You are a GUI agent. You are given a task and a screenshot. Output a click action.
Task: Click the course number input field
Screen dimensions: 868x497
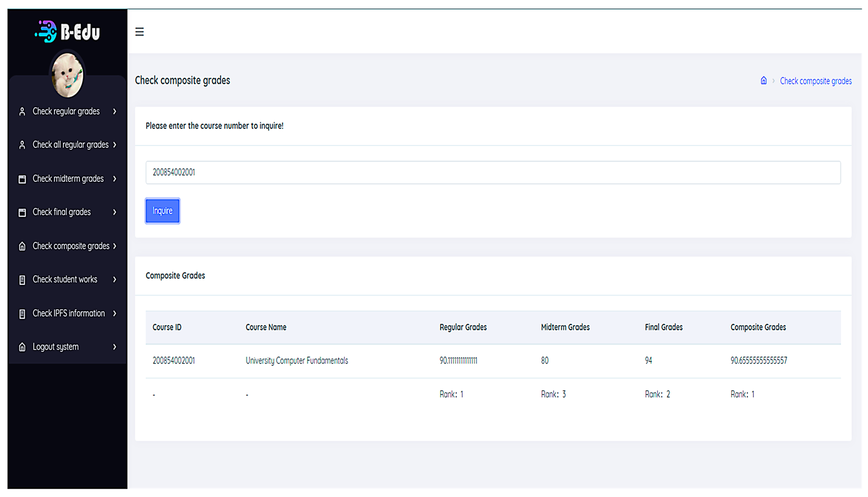click(x=493, y=172)
